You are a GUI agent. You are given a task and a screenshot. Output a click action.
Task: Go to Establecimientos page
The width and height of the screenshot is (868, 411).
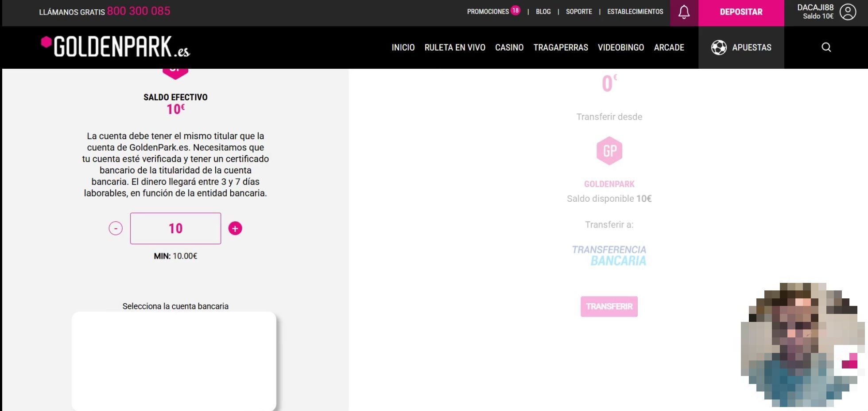point(635,12)
